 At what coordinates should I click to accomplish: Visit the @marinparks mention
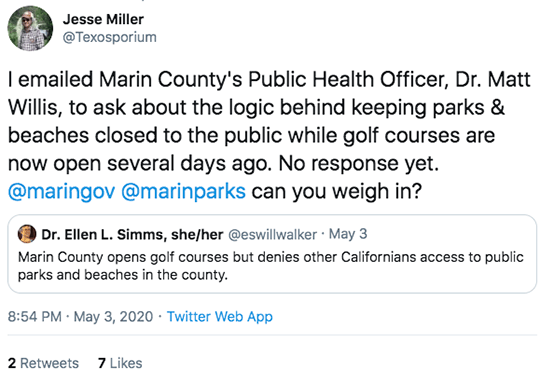(x=183, y=192)
